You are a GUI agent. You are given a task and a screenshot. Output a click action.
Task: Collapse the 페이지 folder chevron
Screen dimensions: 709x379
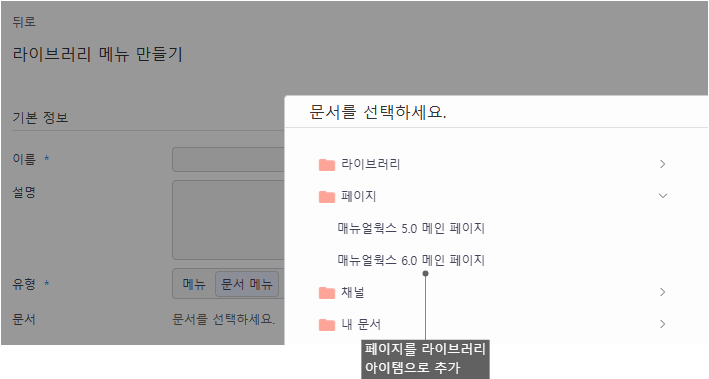662,196
